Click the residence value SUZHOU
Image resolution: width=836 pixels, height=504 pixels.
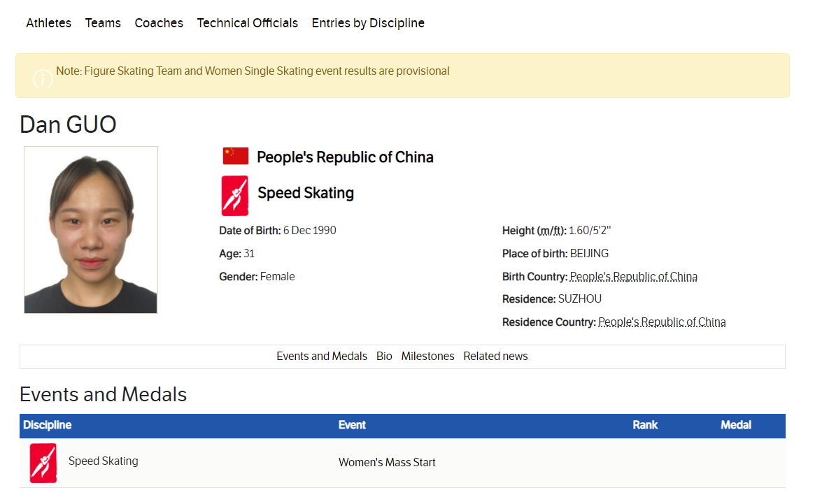579,299
